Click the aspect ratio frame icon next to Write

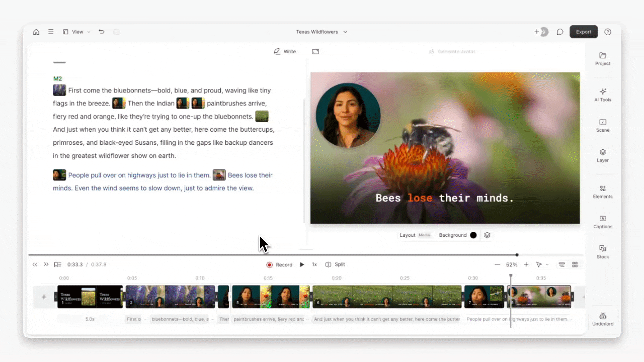click(x=315, y=51)
